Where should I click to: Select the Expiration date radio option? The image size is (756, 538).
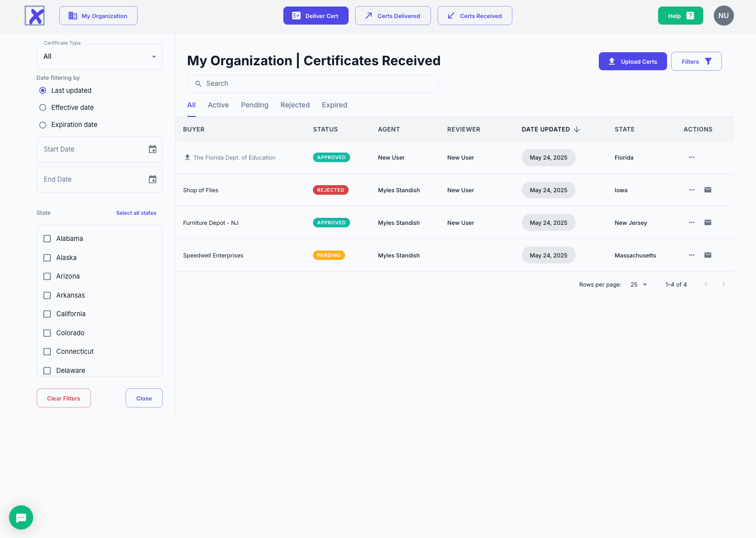[x=43, y=124]
